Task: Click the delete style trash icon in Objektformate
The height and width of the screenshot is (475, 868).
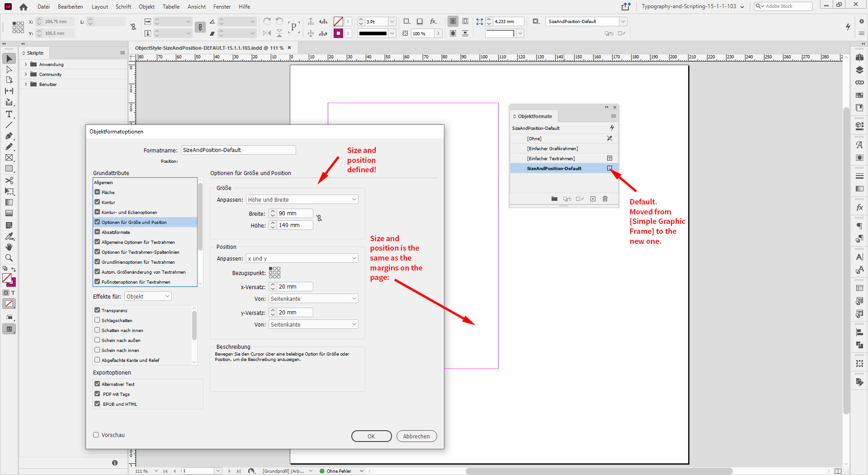Action: pos(605,199)
